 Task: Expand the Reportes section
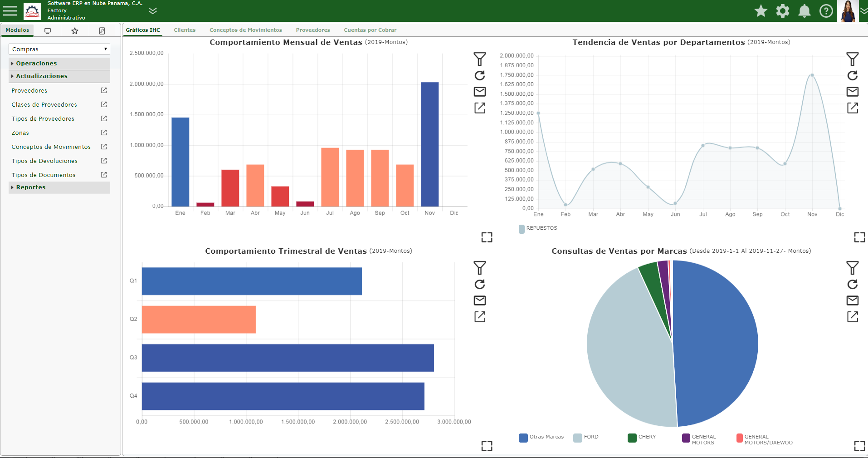pos(59,187)
